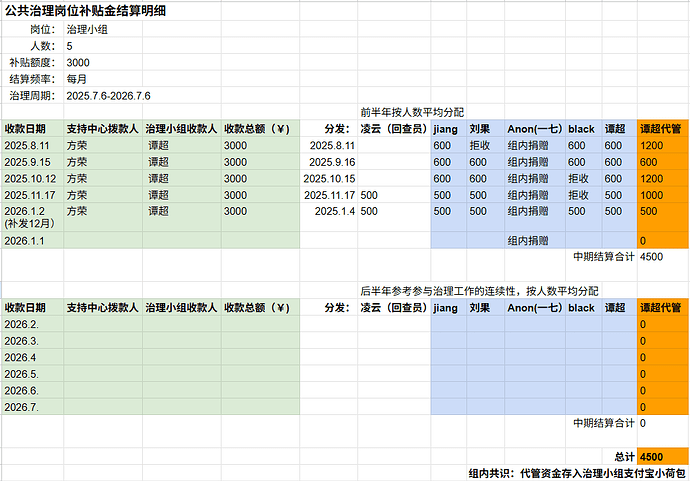Click 谭超 收款人 in the 2025.10.12 row
Screen dimensions: 690x481
158,179
